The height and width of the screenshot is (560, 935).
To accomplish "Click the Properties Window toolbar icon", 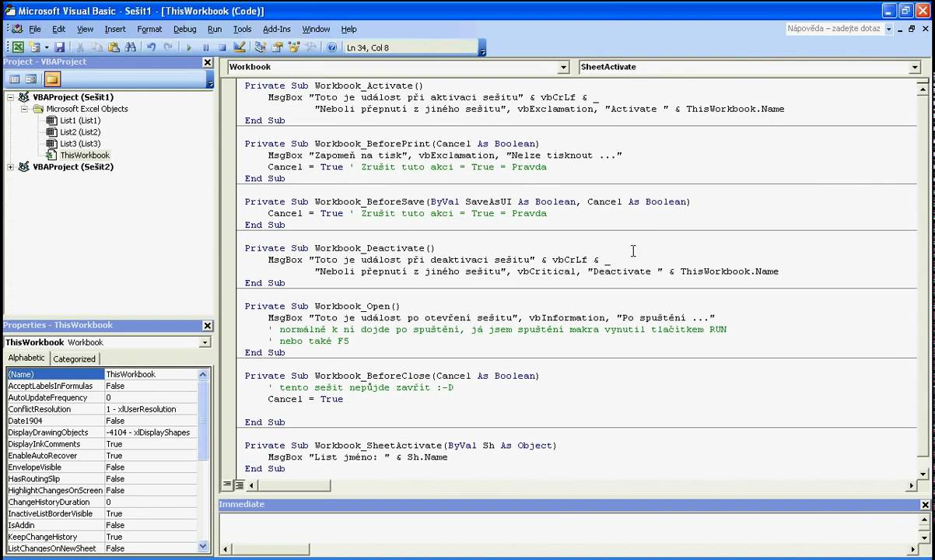I will [277, 47].
